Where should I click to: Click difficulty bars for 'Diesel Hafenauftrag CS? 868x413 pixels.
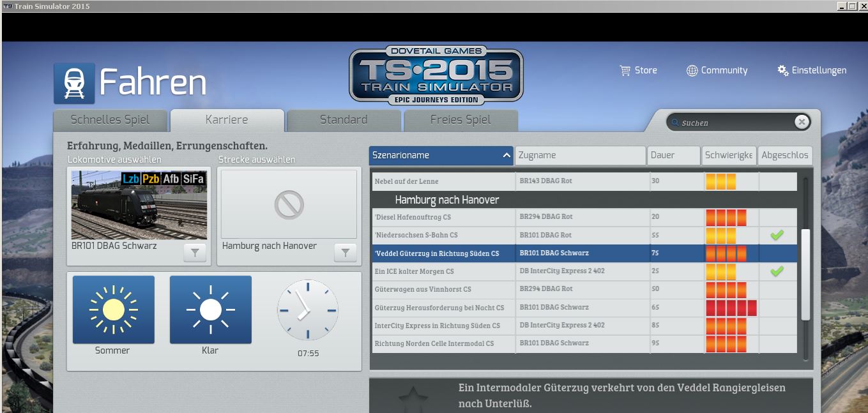(726, 218)
